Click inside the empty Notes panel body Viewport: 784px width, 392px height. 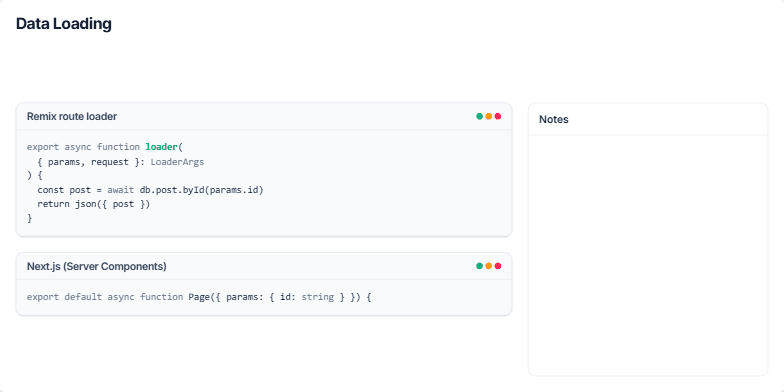pyautogui.click(x=648, y=255)
